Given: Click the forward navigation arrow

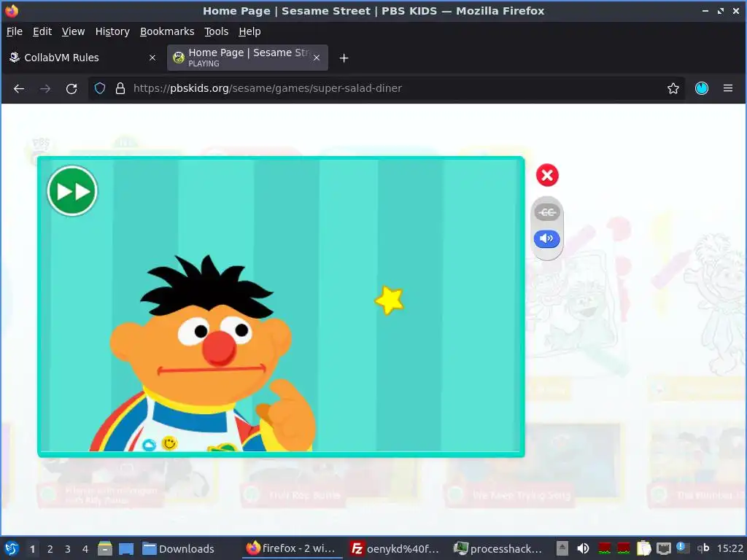Looking at the screenshot, I should point(45,88).
